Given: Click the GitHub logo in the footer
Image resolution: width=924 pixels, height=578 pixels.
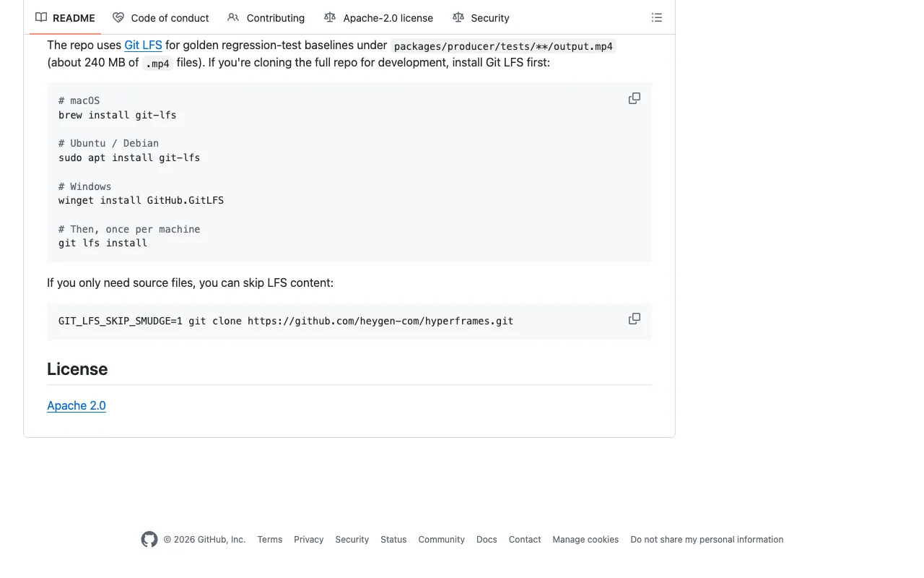Looking at the screenshot, I should pyautogui.click(x=149, y=540).
